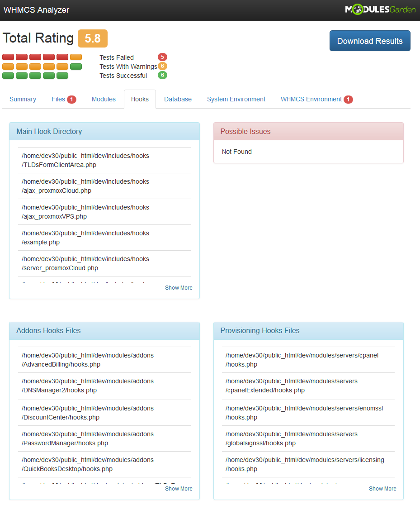The width and height of the screenshot is (420, 510).
Task: Click the red 1 badge on WHMCS Environment tab
Action: [348, 100]
